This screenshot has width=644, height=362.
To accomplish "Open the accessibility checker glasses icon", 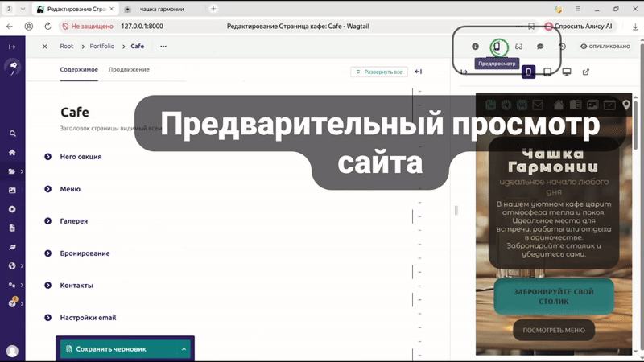I will (518, 47).
